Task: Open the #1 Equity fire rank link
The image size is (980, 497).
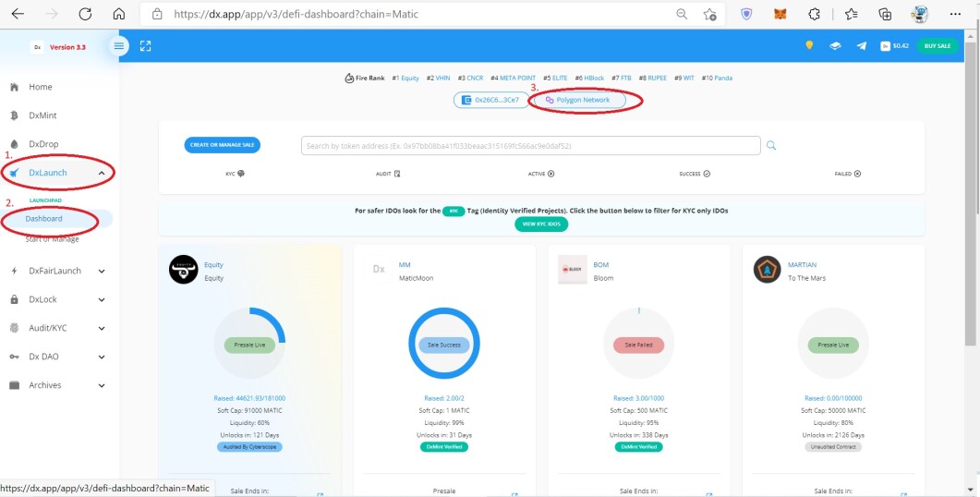Action: point(405,79)
